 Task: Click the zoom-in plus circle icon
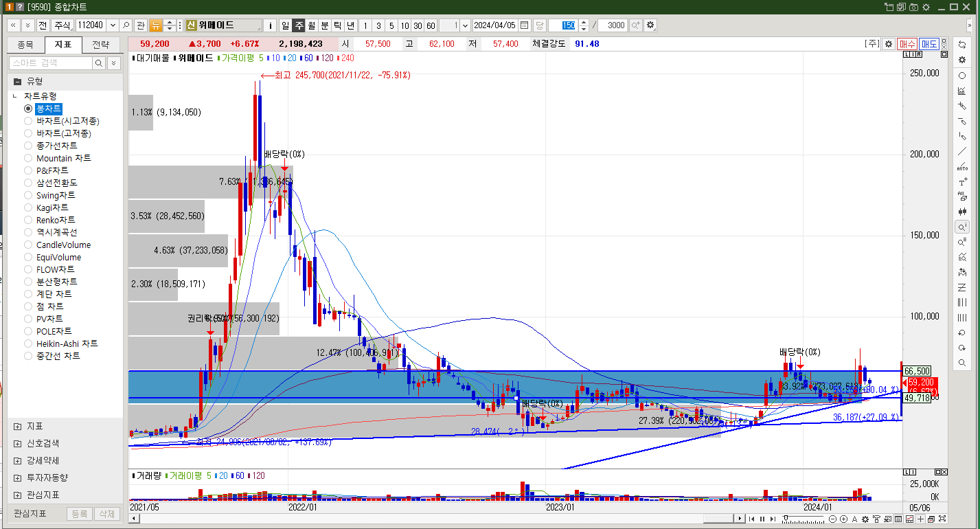(843, 519)
